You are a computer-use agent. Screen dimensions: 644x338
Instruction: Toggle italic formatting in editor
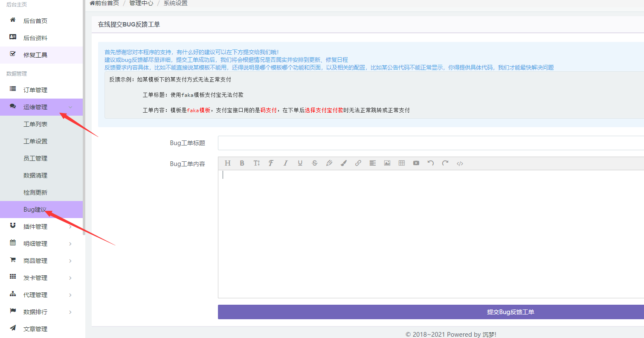point(285,163)
